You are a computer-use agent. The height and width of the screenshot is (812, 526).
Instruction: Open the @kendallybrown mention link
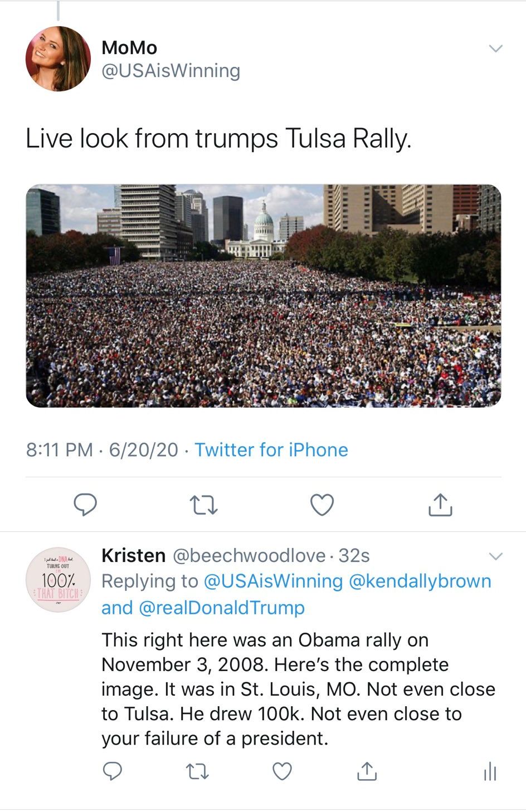420,581
